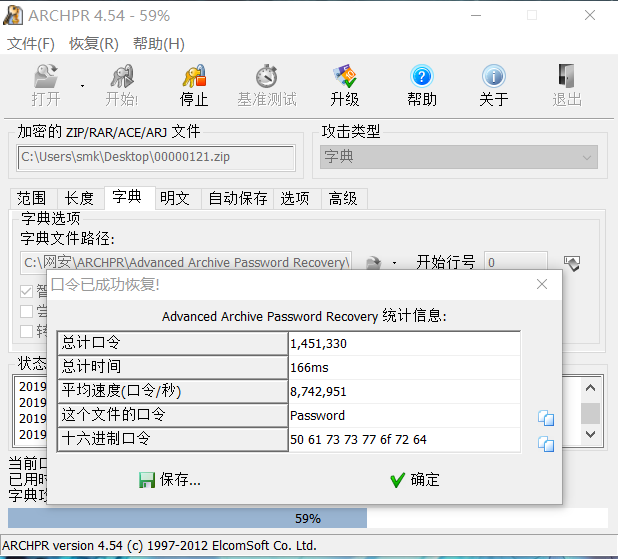Click the encrypted file path field
The width and height of the screenshot is (618, 559).
pos(156,157)
